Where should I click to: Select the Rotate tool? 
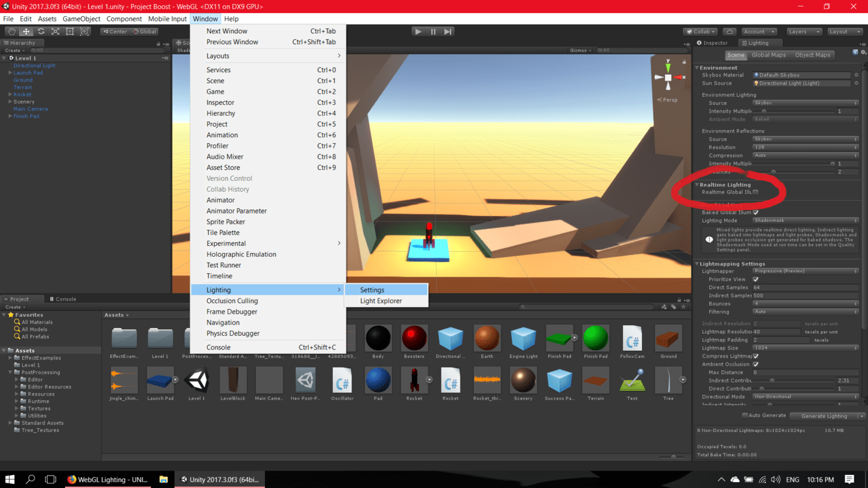coord(40,31)
